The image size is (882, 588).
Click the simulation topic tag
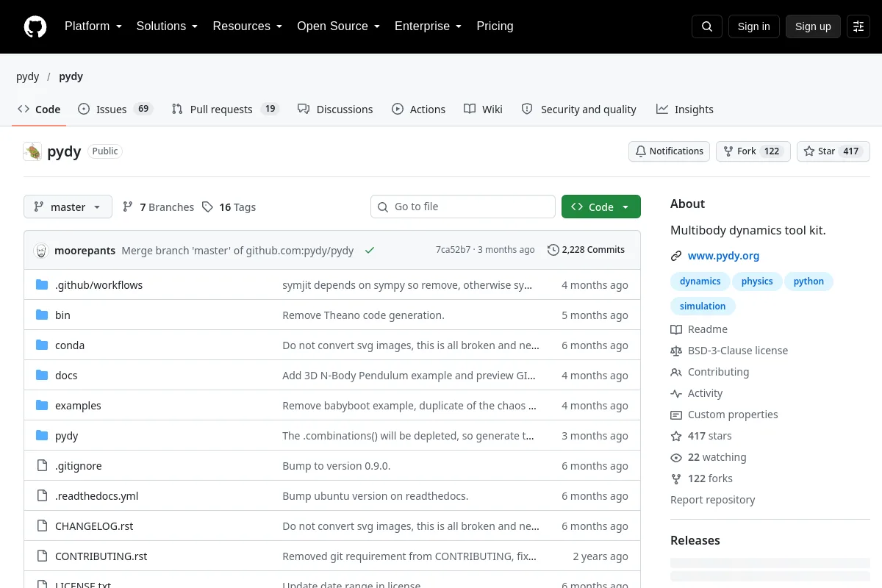click(x=703, y=306)
